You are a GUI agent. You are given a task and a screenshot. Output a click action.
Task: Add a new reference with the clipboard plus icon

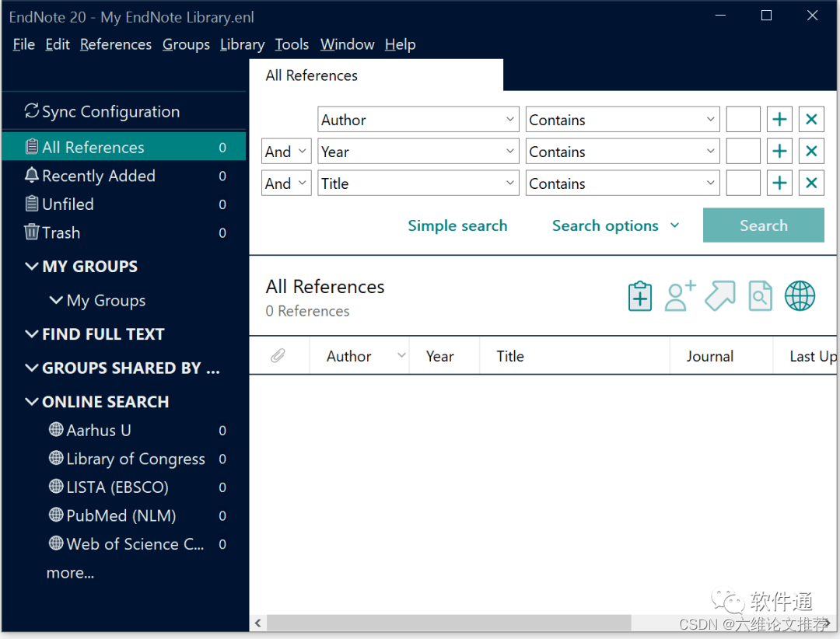pyautogui.click(x=639, y=295)
